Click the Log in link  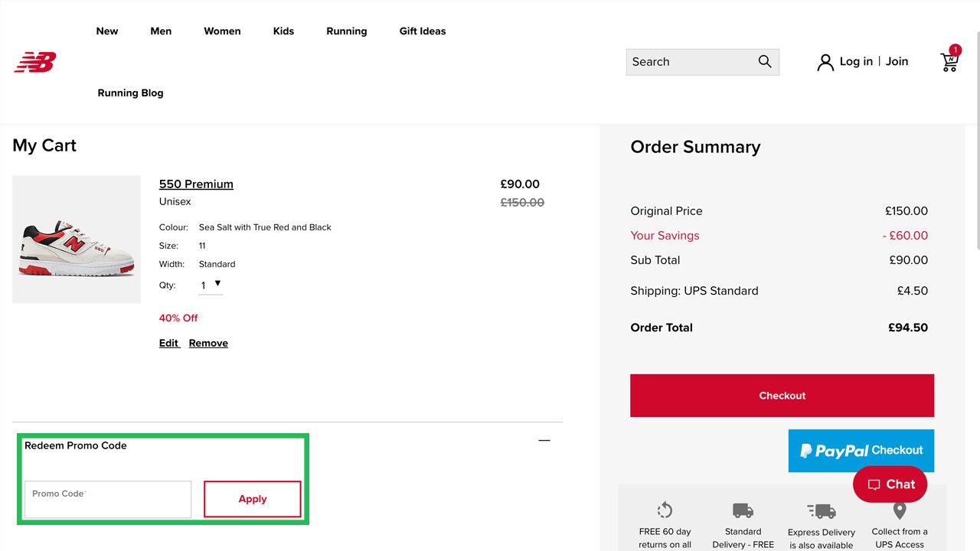[856, 61]
